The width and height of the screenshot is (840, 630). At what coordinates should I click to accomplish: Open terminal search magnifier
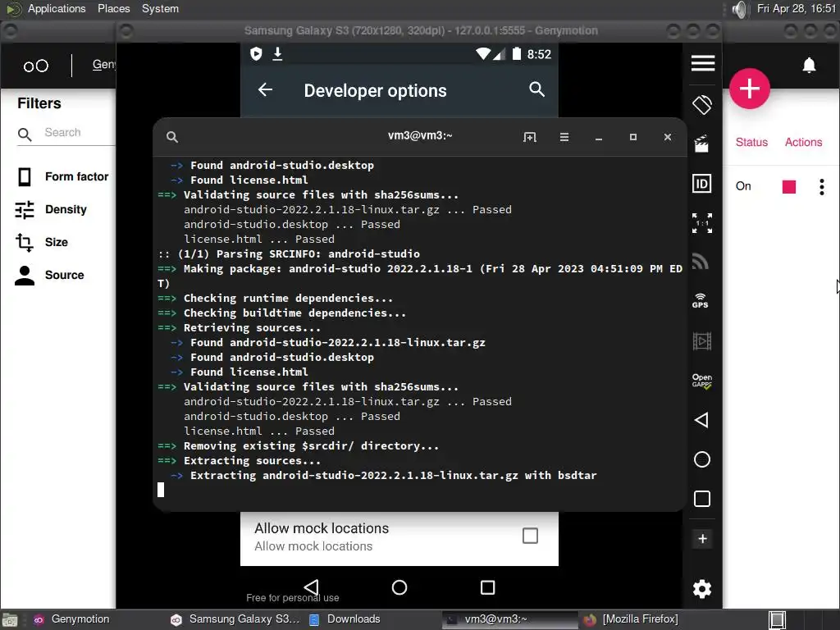[x=172, y=137]
